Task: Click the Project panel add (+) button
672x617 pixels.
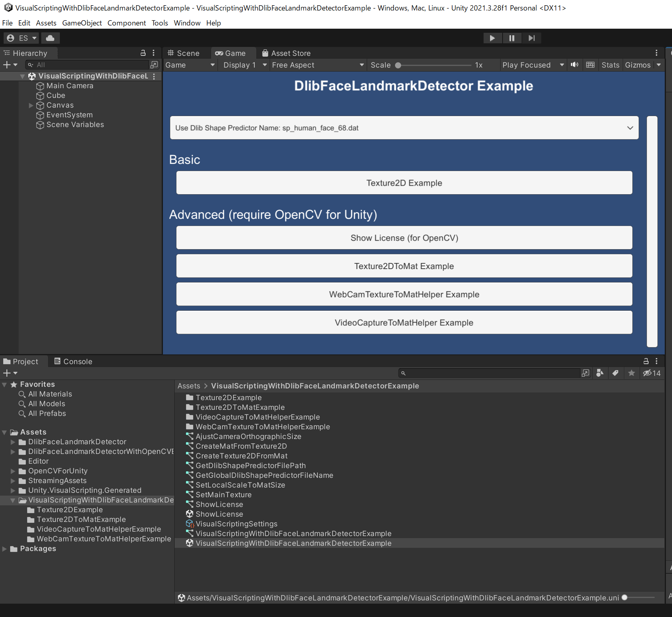Action: [10, 373]
